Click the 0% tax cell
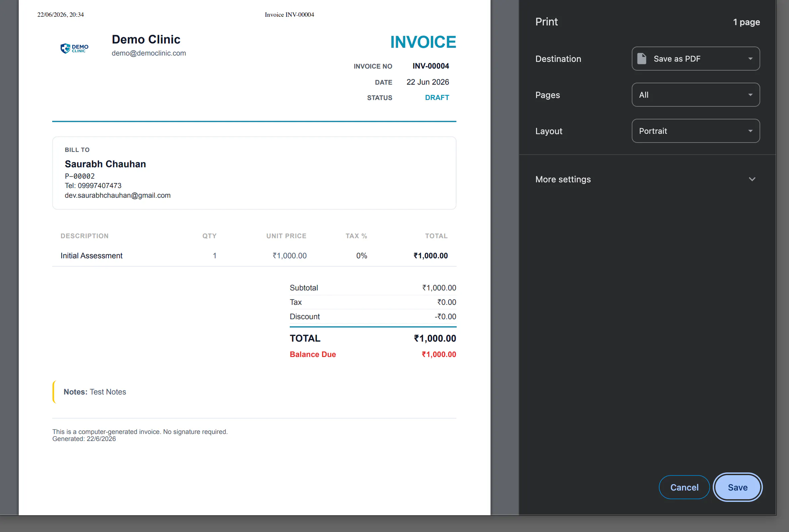This screenshot has width=789, height=532. [361, 256]
